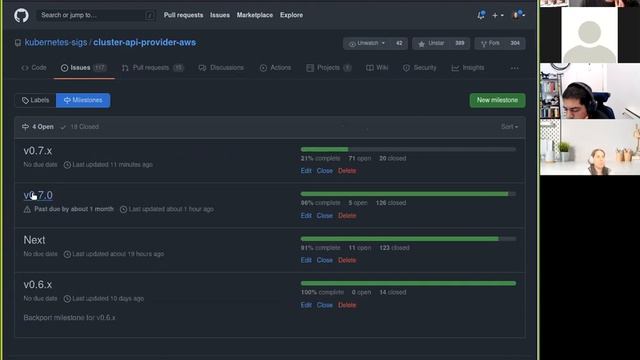Switch to the Projects tab
This screenshot has width=640, height=360.
pos(329,68)
